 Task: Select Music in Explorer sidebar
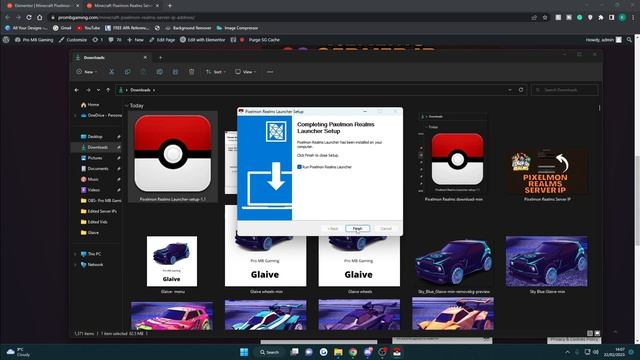(x=93, y=179)
